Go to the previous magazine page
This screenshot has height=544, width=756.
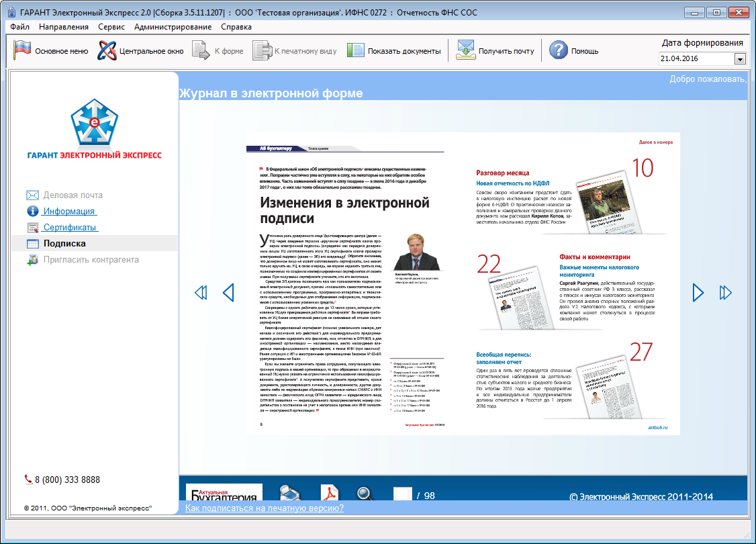(x=228, y=292)
